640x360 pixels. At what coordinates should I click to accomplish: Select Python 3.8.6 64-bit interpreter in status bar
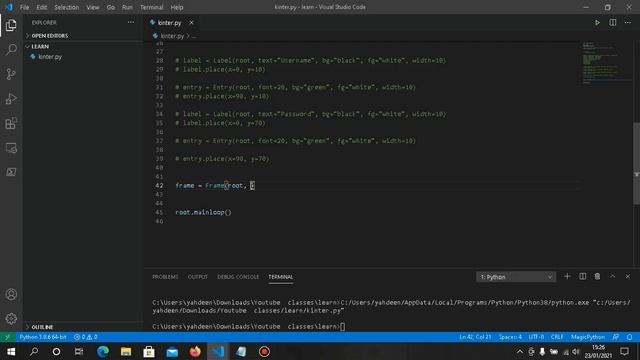(x=43, y=337)
